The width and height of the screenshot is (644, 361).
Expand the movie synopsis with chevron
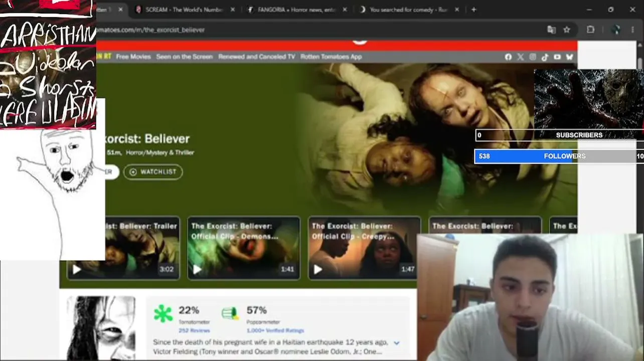[396, 343]
